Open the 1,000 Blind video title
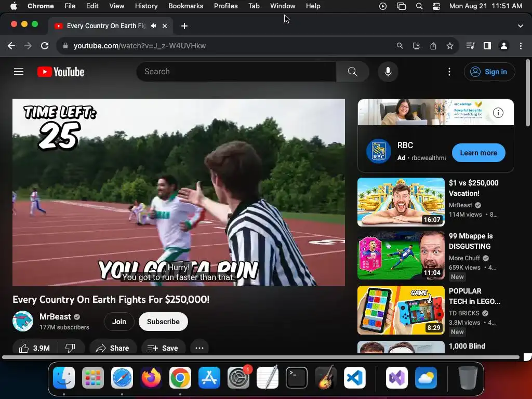532x399 pixels. tap(467, 346)
